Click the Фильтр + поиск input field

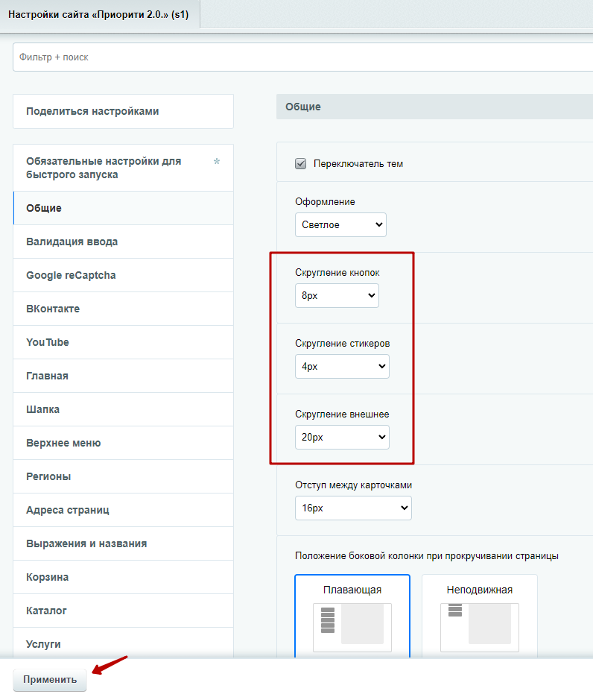303,57
